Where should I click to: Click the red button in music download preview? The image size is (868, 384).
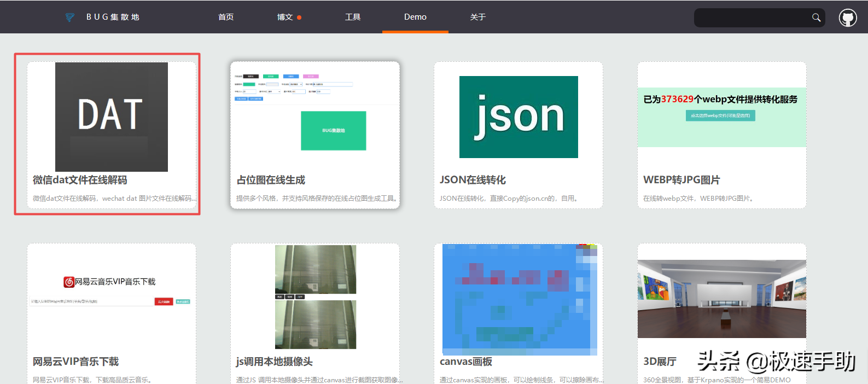(x=164, y=301)
